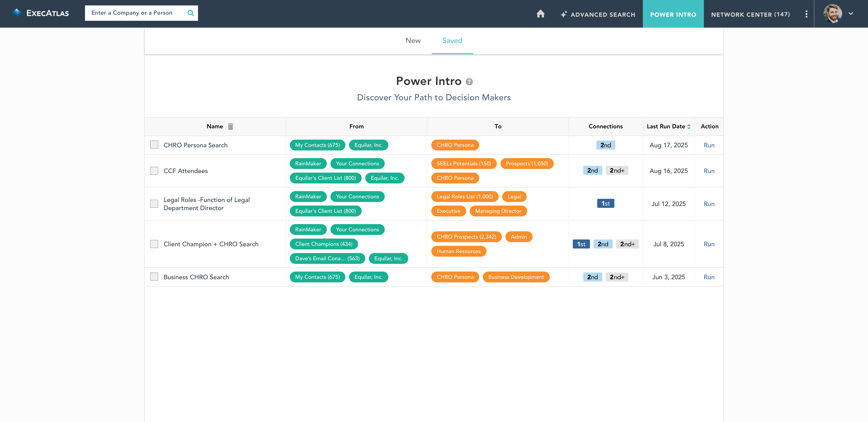
Task: Open the Network Center menu item
Action: coord(750,14)
